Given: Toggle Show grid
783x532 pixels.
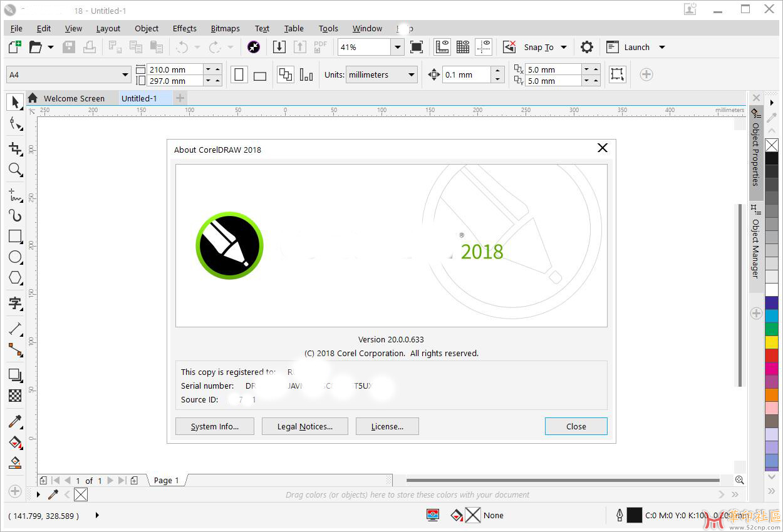Looking at the screenshot, I should click(463, 47).
